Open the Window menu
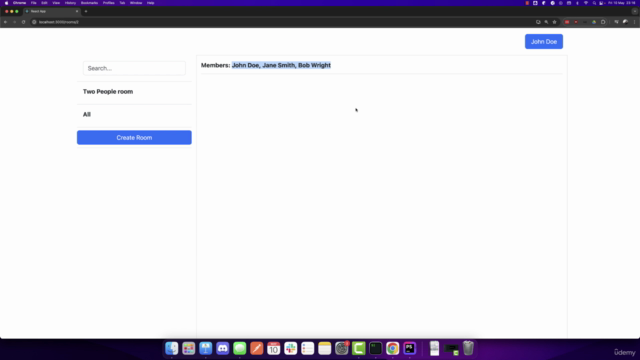This screenshot has height=360, width=640. tap(136, 3)
